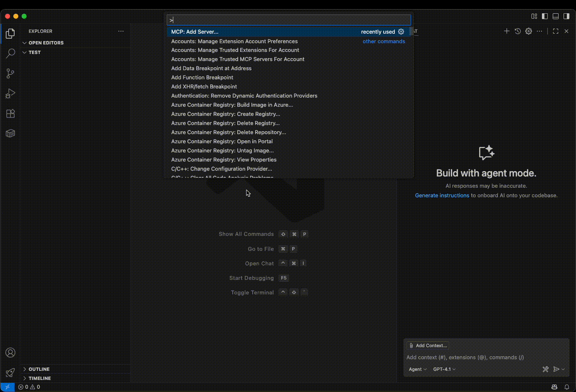
Task: Open notifications bell in status bar
Action: tap(566, 387)
